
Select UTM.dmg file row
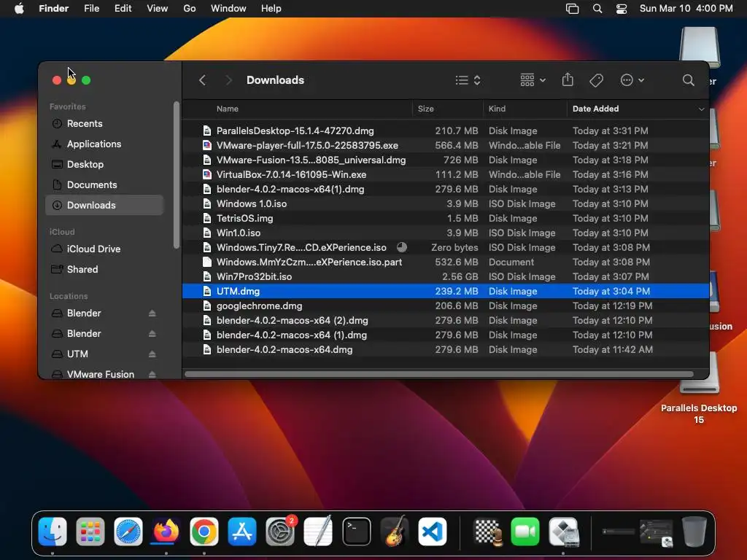pos(446,292)
